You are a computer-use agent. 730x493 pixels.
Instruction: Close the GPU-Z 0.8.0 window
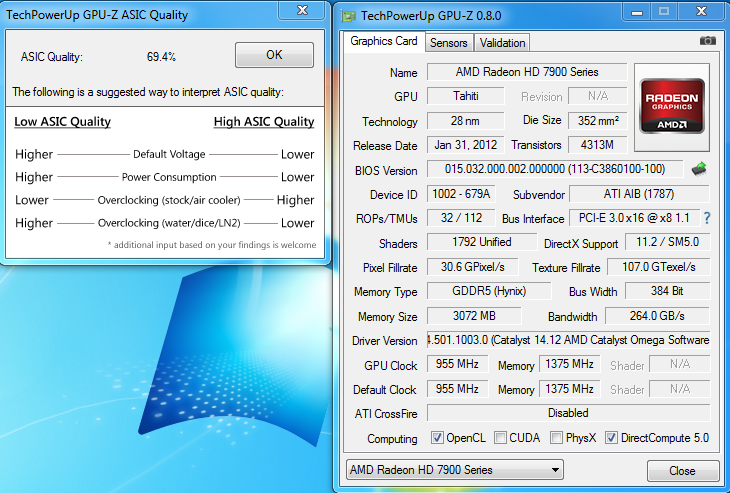[701, 11]
